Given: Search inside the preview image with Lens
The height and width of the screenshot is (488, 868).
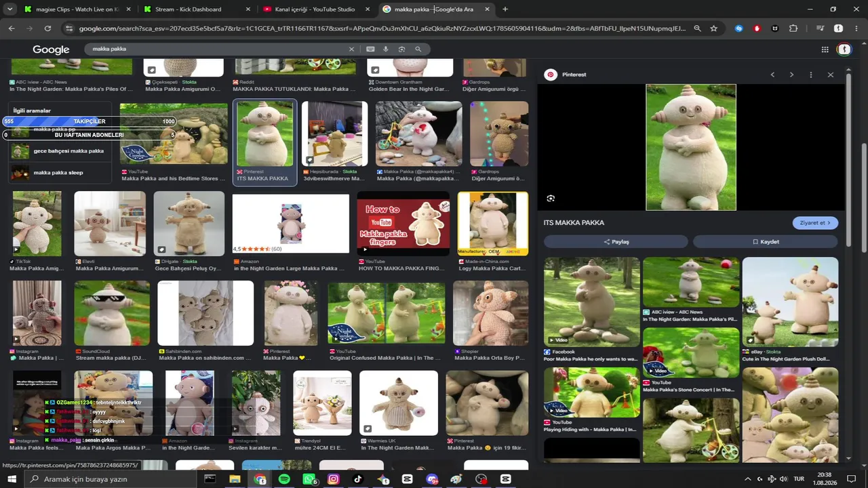Looking at the screenshot, I should [551, 199].
